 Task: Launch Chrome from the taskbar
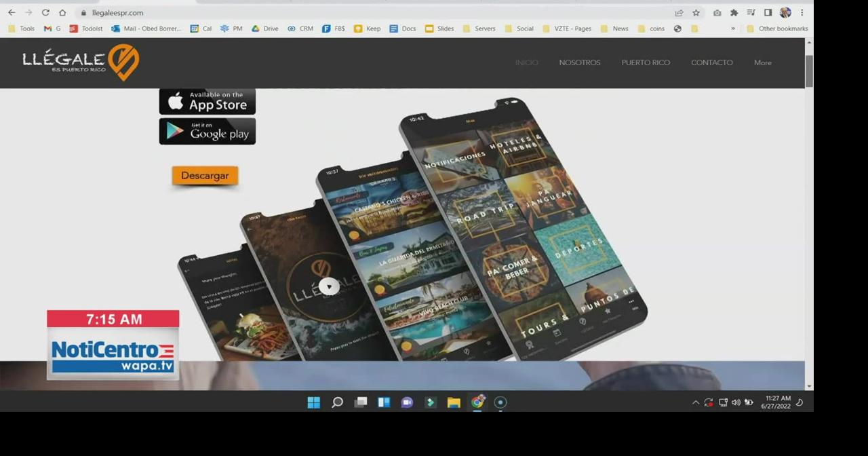(x=477, y=402)
